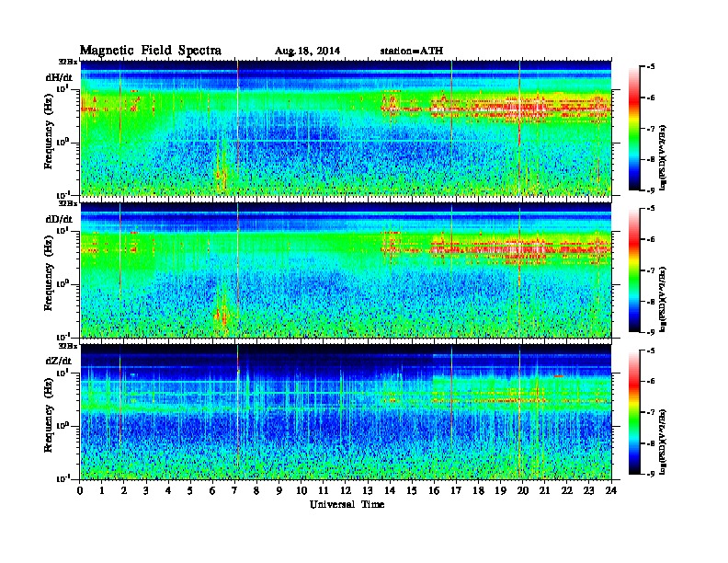This screenshot has width=728, height=563.
Task: Click the "-9" tick on the dH/dt color scale
Action: (x=651, y=190)
